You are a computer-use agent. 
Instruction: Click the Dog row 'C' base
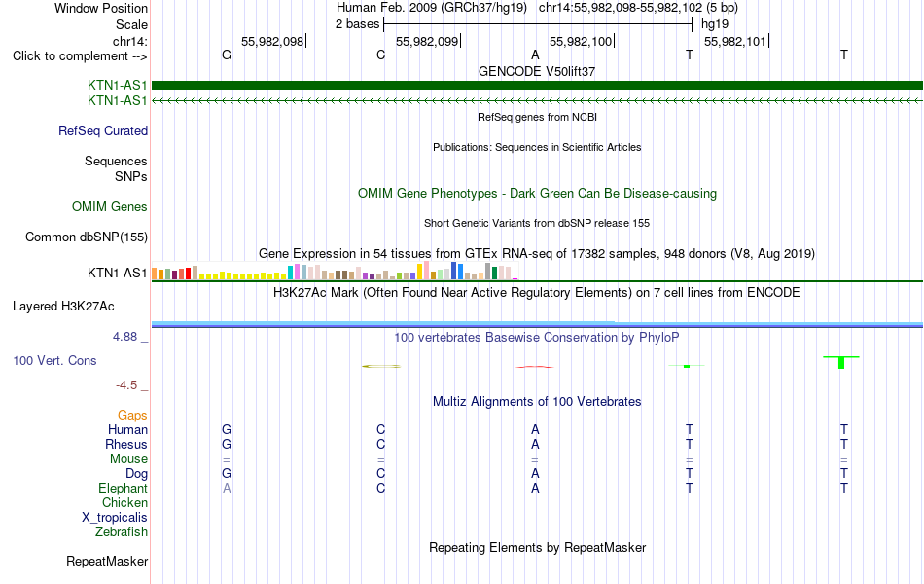[380, 474]
